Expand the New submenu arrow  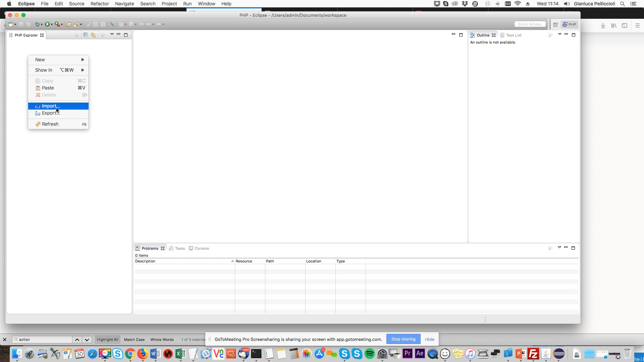point(83,60)
